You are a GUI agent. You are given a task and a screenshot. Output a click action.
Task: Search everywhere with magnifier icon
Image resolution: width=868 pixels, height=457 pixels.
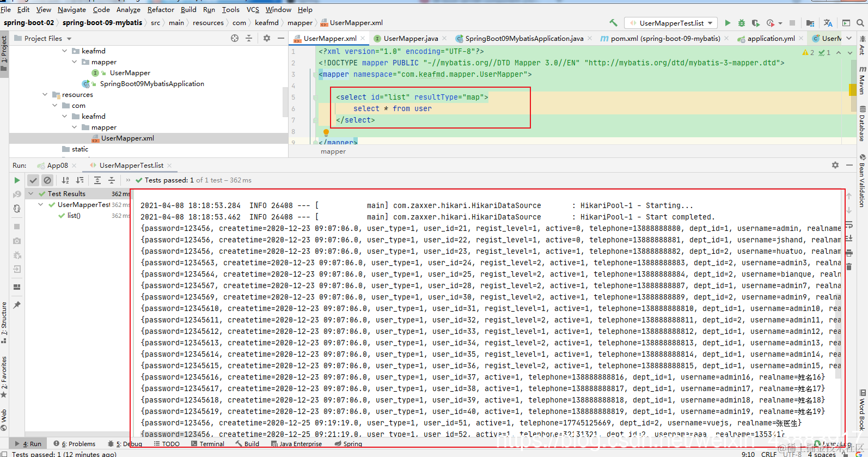pos(860,23)
